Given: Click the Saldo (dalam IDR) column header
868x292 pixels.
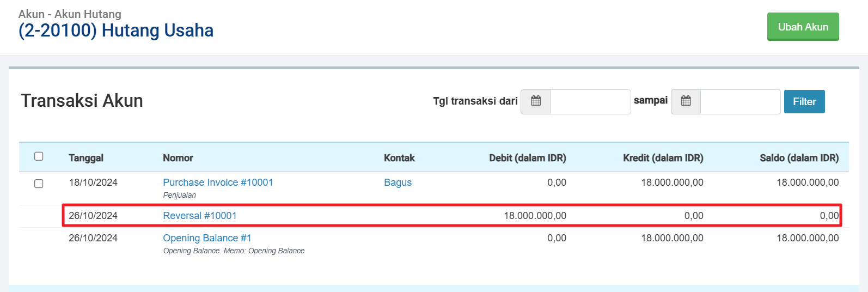Looking at the screenshot, I should pyautogui.click(x=799, y=158).
